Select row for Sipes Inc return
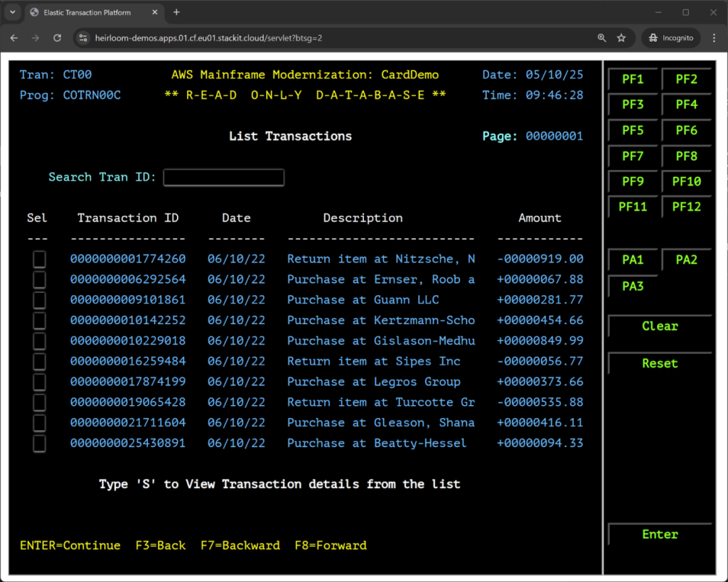Viewport: 728px width, 582px height. pyautogui.click(x=40, y=361)
